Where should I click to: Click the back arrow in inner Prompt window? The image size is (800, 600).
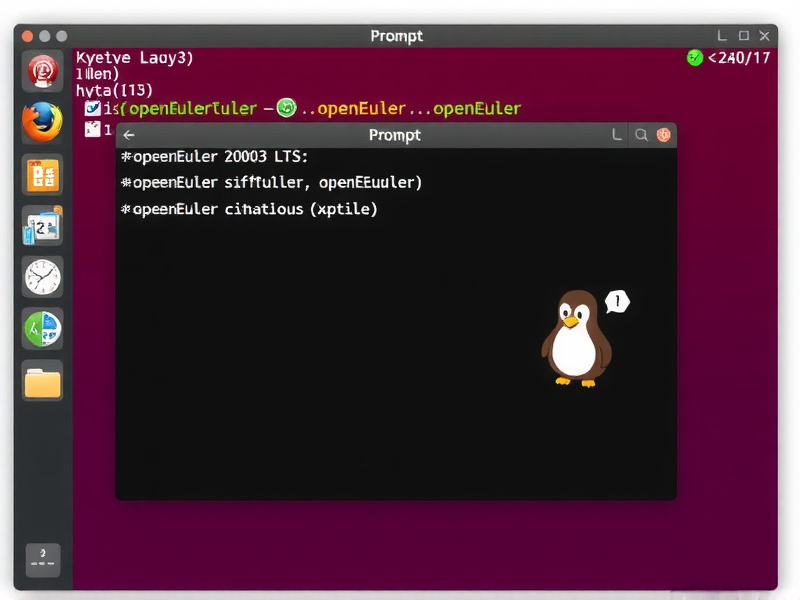[x=129, y=135]
